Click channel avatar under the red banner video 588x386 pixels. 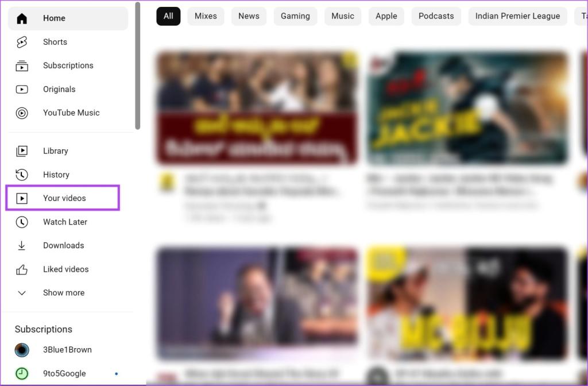(167, 182)
